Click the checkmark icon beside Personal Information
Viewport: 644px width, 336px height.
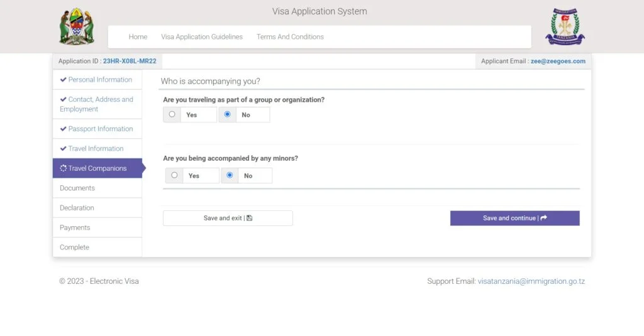(63, 80)
